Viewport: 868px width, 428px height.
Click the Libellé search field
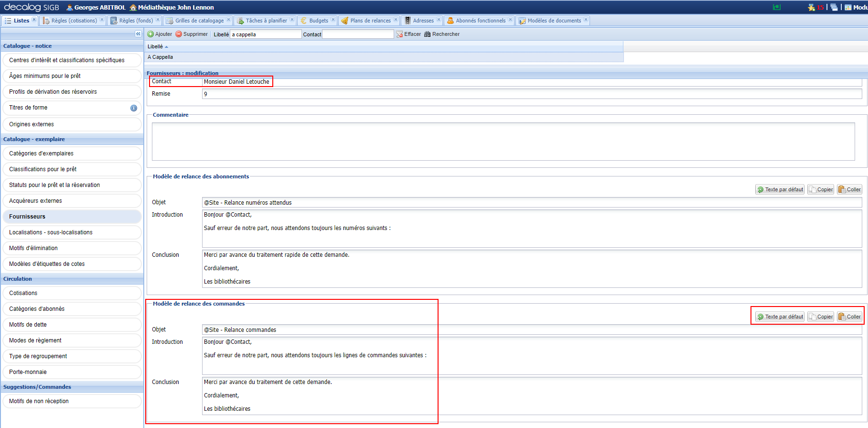click(x=266, y=34)
